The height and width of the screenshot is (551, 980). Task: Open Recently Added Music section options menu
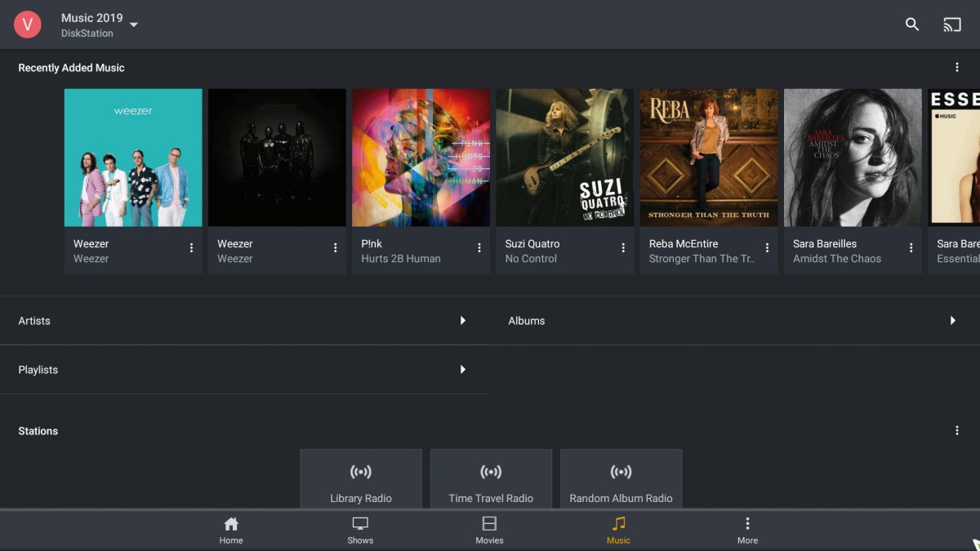pyautogui.click(x=957, y=68)
